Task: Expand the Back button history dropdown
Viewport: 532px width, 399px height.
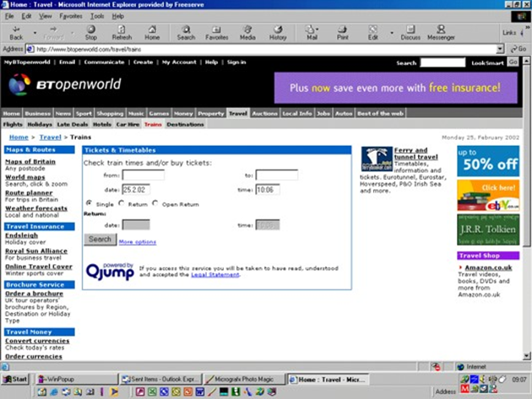Action: point(35,33)
